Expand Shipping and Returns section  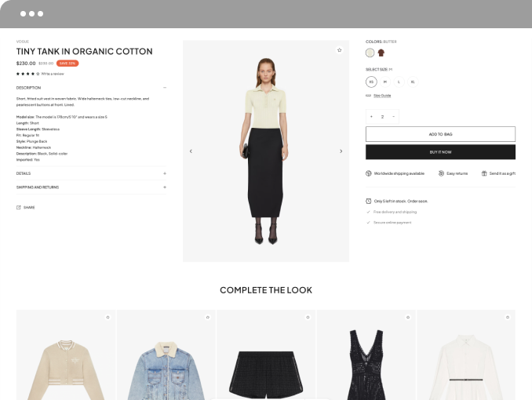tap(165, 187)
